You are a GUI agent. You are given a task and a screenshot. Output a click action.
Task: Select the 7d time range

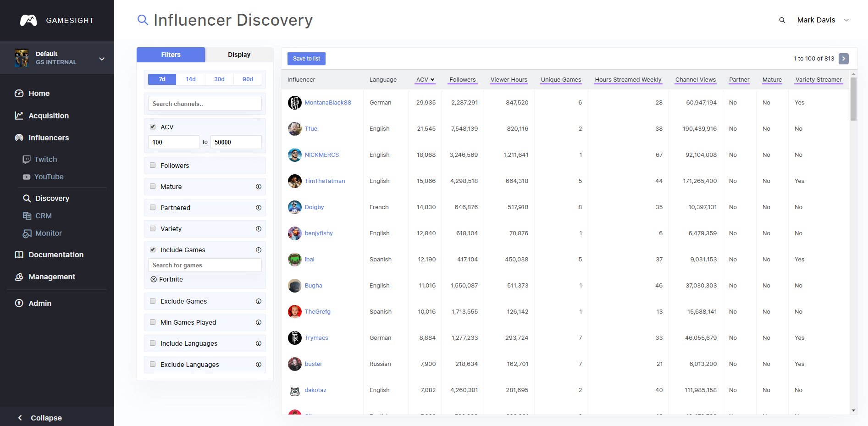[x=162, y=79]
